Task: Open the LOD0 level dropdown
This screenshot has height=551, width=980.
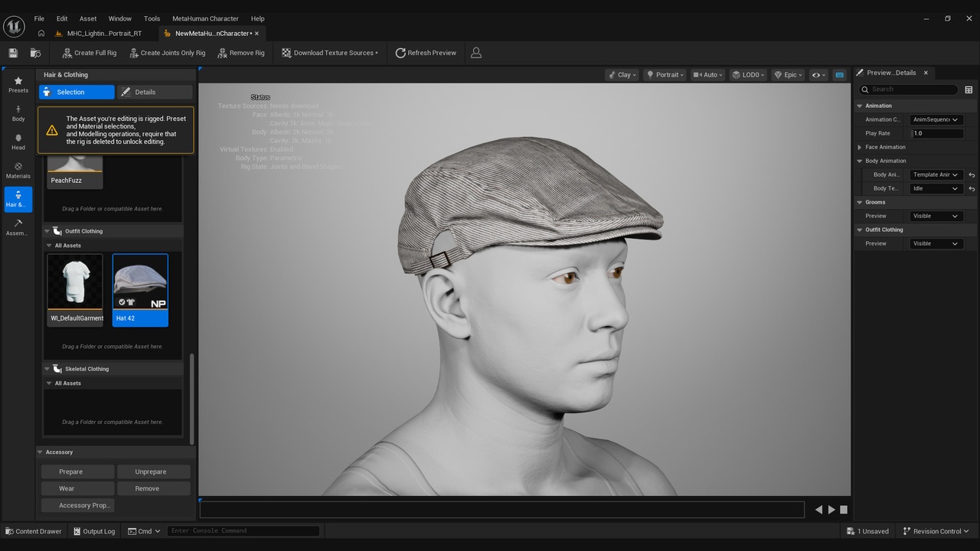Action: pos(748,75)
